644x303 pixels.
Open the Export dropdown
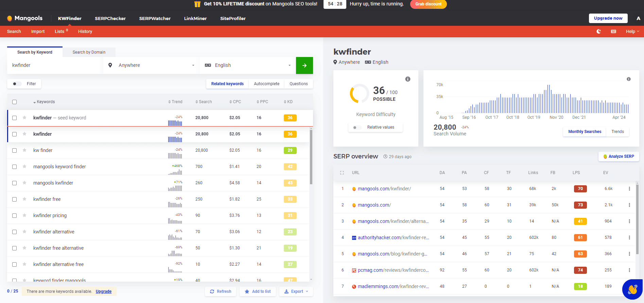(296, 291)
